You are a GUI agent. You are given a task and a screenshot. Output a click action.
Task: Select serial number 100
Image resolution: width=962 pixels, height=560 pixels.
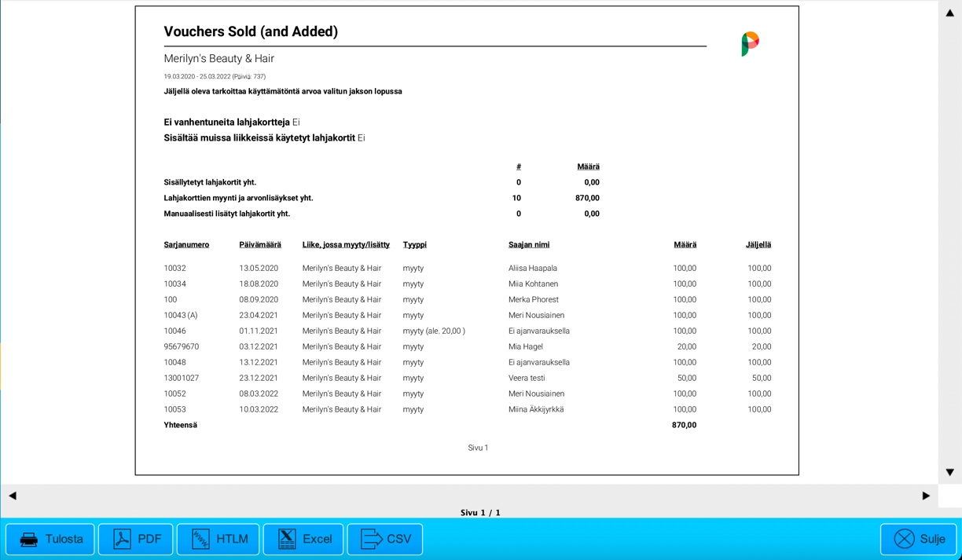pos(171,300)
